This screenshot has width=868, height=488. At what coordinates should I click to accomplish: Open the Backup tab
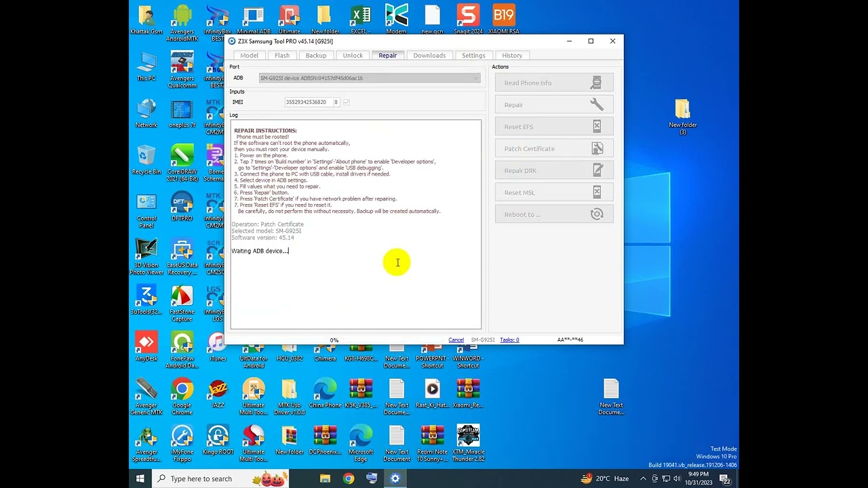point(316,56)
